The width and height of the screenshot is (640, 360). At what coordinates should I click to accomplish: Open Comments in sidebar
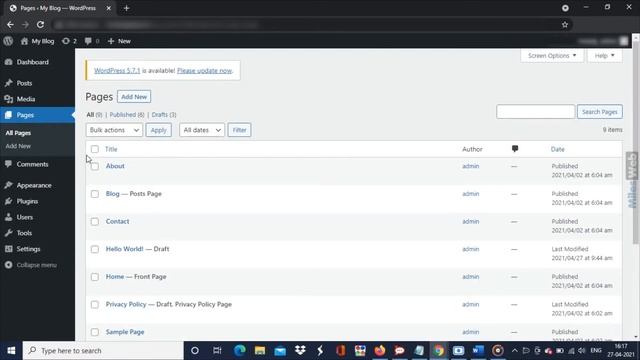coord(32,164)
